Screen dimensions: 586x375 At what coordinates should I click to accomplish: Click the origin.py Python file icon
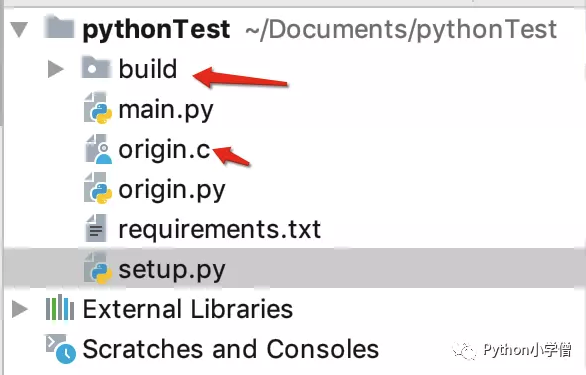point(98,188)
